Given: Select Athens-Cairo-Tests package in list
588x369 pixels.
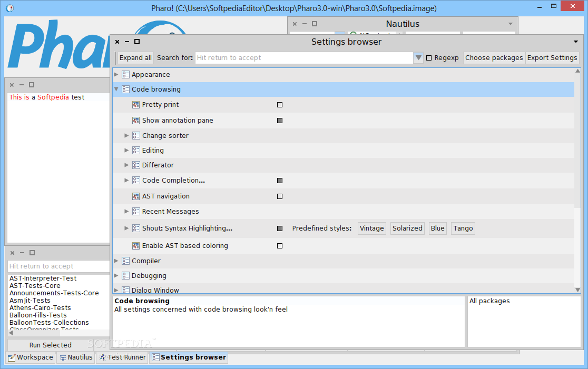Looking at the screenshot, I should click(40, 308).
